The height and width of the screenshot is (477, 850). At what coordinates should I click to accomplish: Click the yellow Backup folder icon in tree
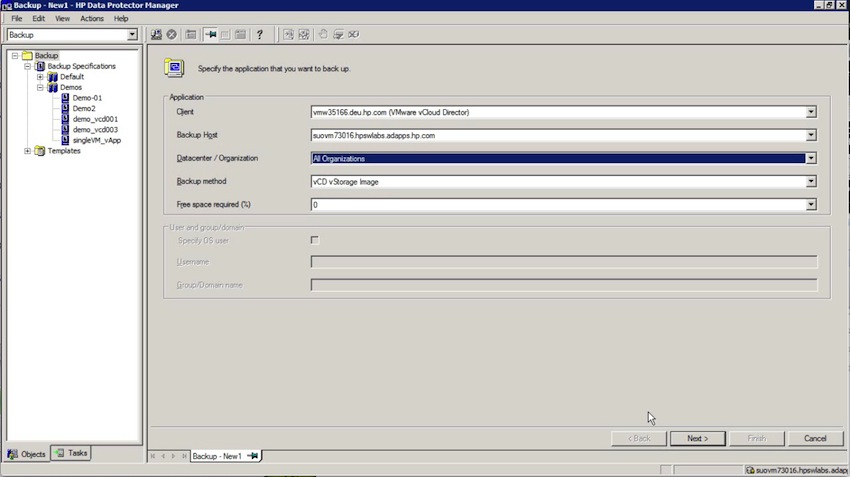[x=27, y=55]
